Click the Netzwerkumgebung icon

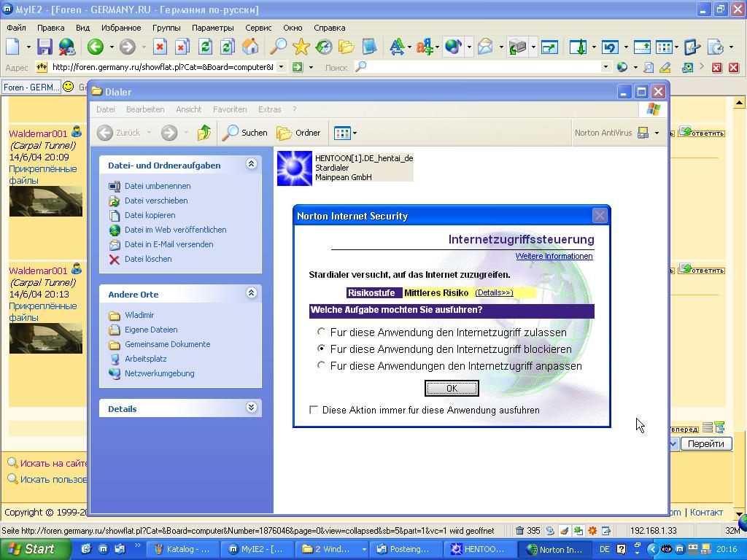pos(115,374)
